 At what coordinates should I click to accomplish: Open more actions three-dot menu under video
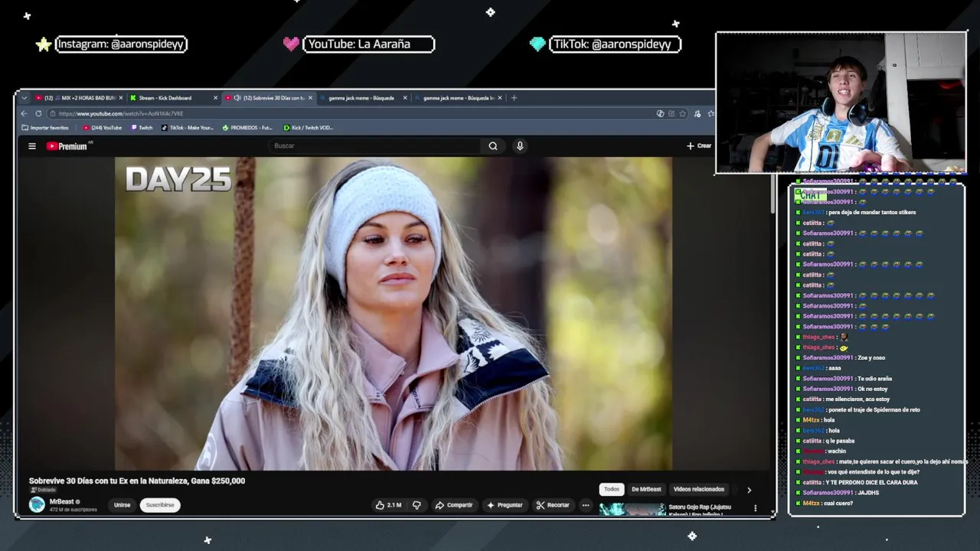586,505
